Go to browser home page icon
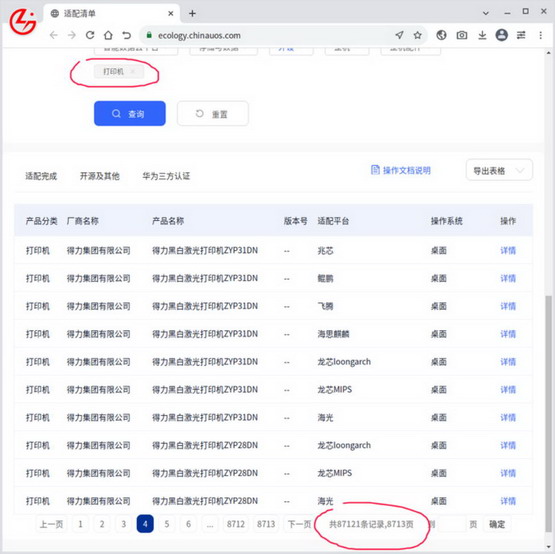 pos(108,35)
